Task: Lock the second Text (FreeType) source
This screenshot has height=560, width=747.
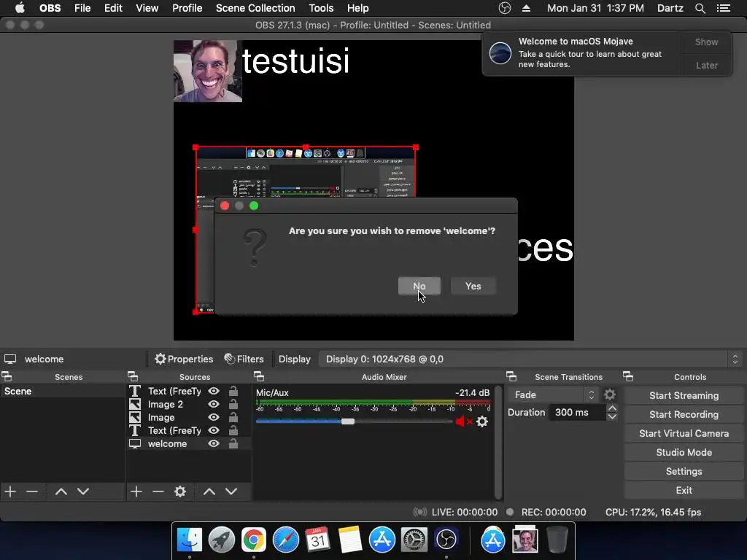Action: coord(233,430)
